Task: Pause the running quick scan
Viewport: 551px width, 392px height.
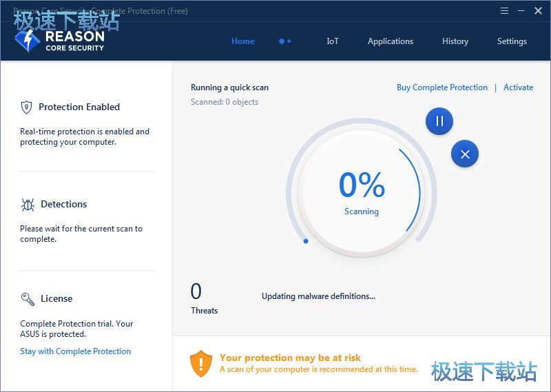Action: pos(439,121)
